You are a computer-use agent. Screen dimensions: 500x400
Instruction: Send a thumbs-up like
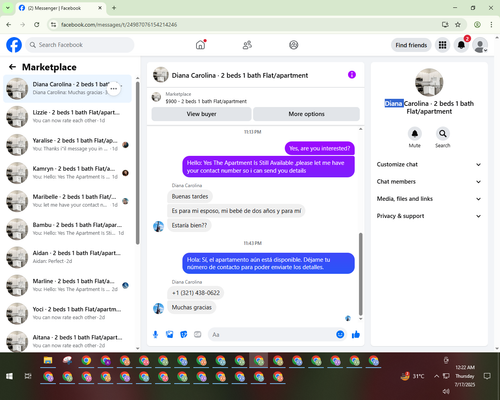356,334
